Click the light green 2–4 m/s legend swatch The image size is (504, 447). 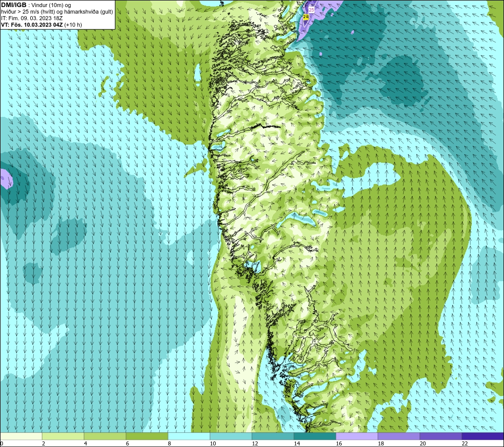pyautogui.click(x=63, y=436)
